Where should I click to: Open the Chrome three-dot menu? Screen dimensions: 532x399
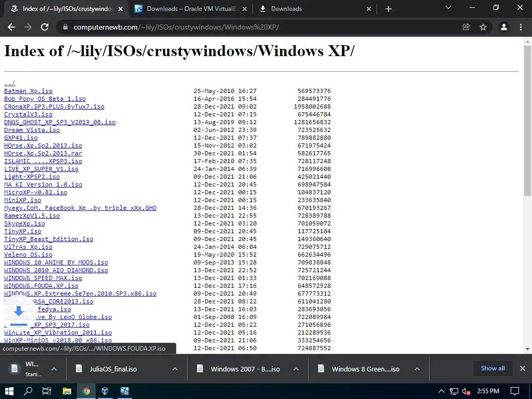(521, 27)
